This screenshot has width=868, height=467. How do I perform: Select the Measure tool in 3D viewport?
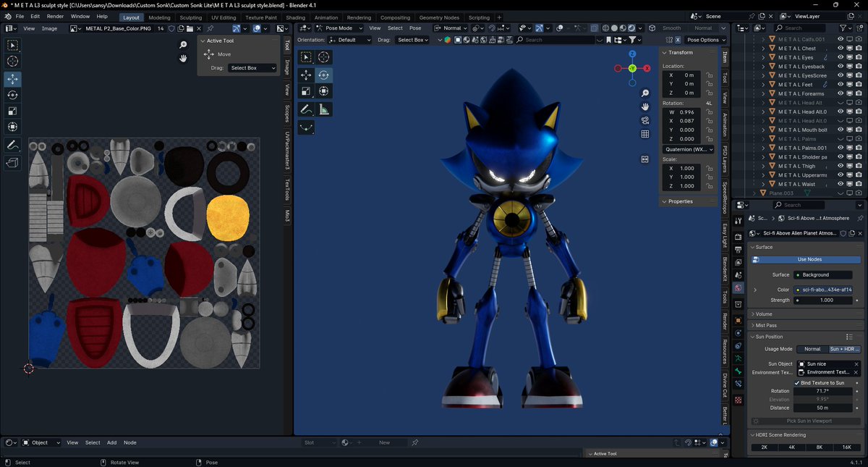323,109
